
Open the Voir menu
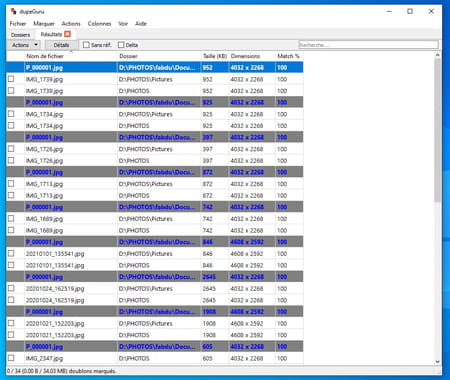click(x=123, y=24)
